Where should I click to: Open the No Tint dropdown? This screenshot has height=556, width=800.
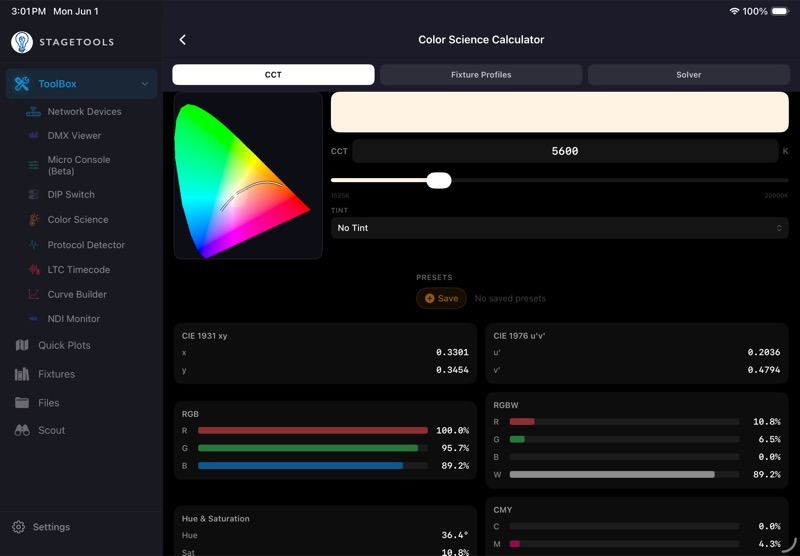(x=560, y=228)
